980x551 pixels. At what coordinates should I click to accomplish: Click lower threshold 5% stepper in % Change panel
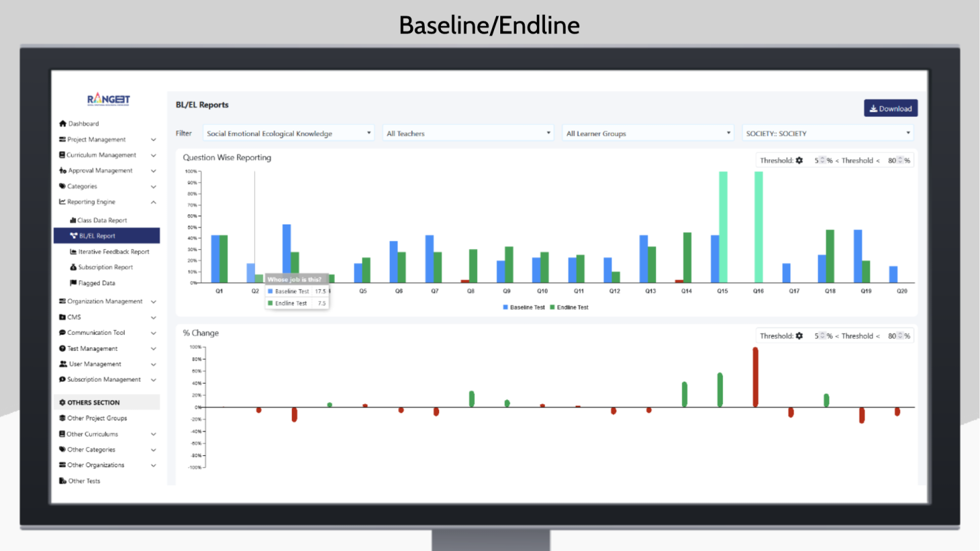click(x=821, y=336)
